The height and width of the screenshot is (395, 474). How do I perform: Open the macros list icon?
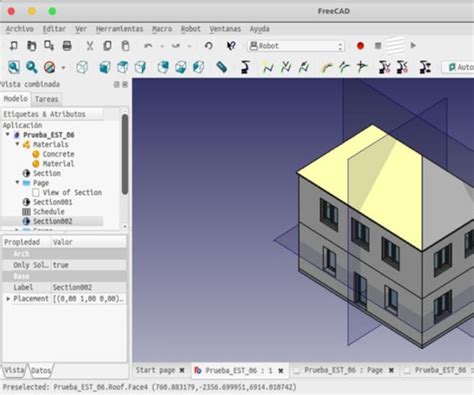[395, 46]
